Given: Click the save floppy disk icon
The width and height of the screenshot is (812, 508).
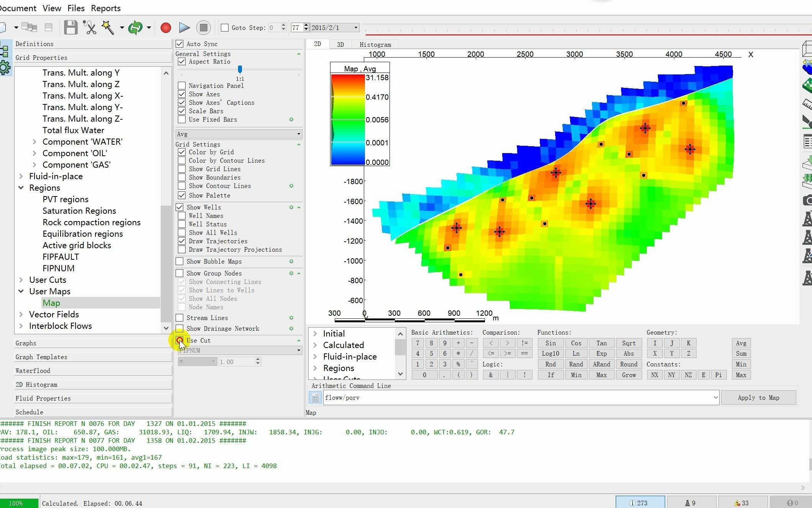Looking at the screenshot, I should (71, 28).
